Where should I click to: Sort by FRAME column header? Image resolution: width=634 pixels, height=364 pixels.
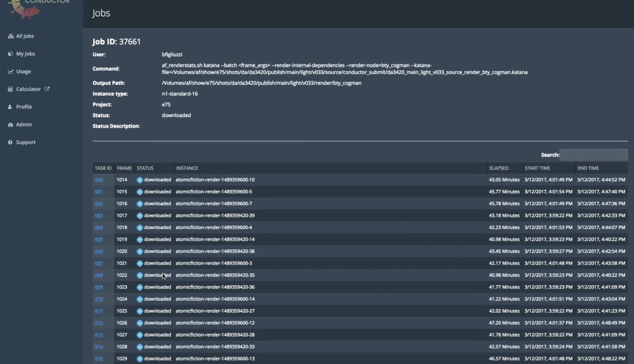(x=124, y=168)
